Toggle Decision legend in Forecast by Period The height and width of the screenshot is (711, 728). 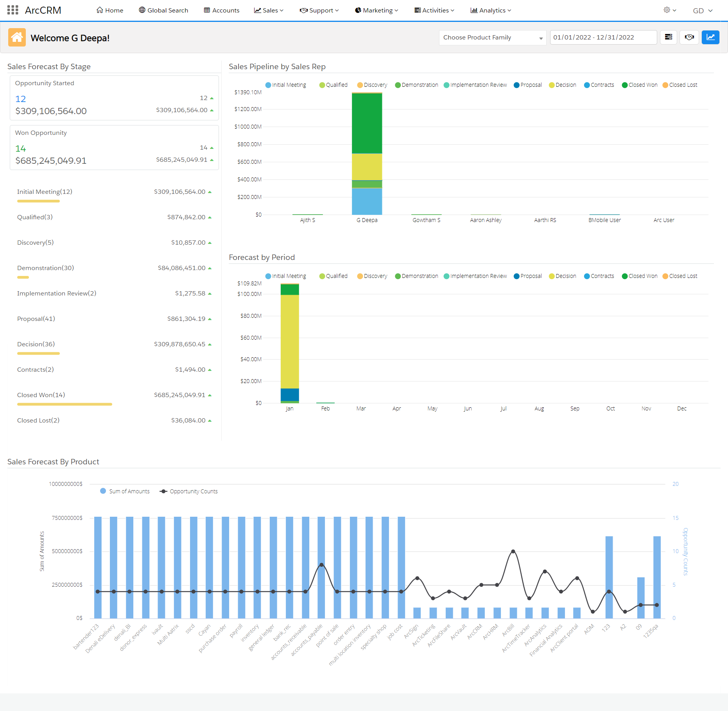pyautogui.click(x=562, y=276)
